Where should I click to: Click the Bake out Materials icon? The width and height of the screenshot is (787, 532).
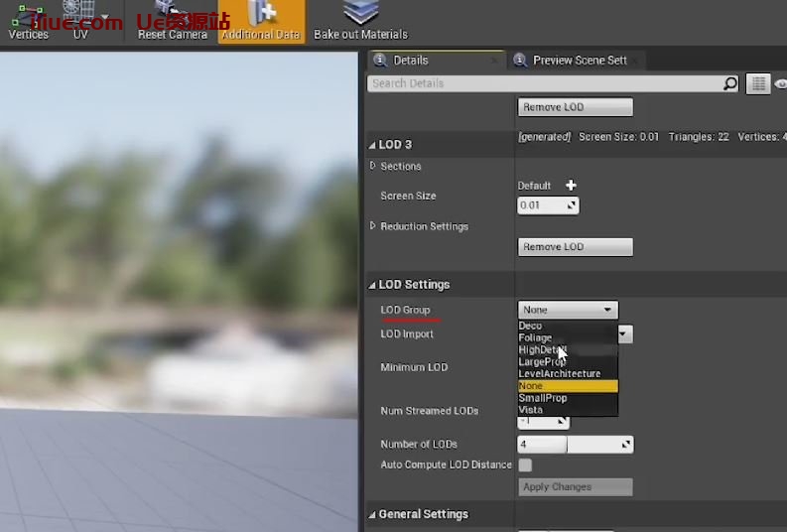361,13
